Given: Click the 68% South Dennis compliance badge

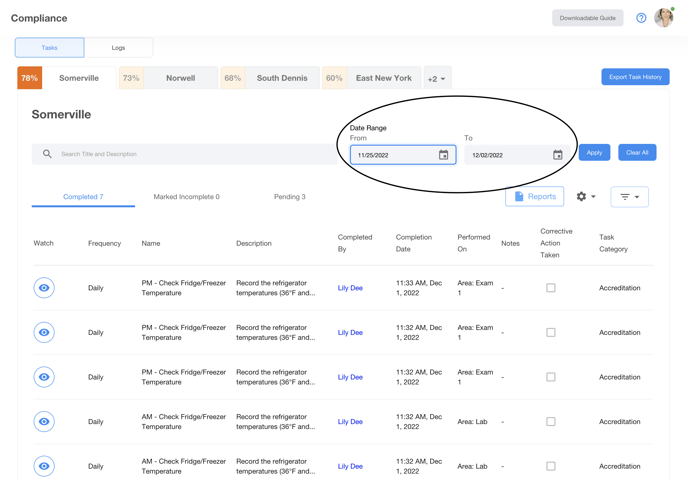Looking at the screenshot, I should coord(233,78).
